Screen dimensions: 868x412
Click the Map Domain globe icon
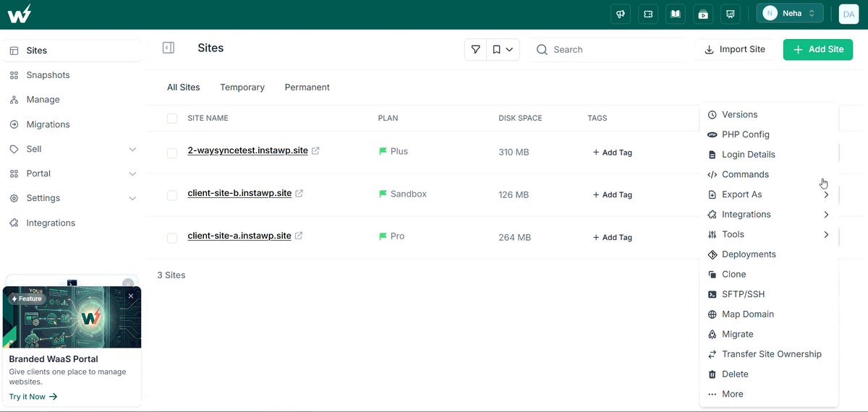pos(712,314)
